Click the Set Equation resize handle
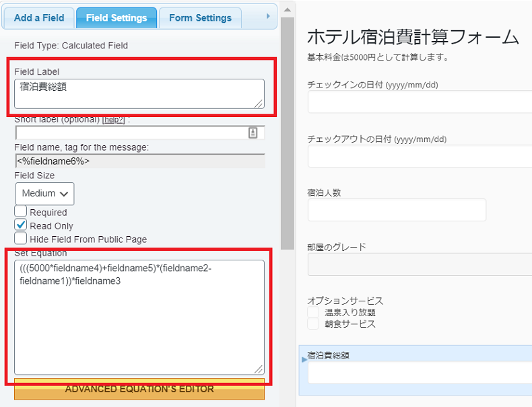The image size is (532, 407). pyautogui.click(x=259, y=369)
